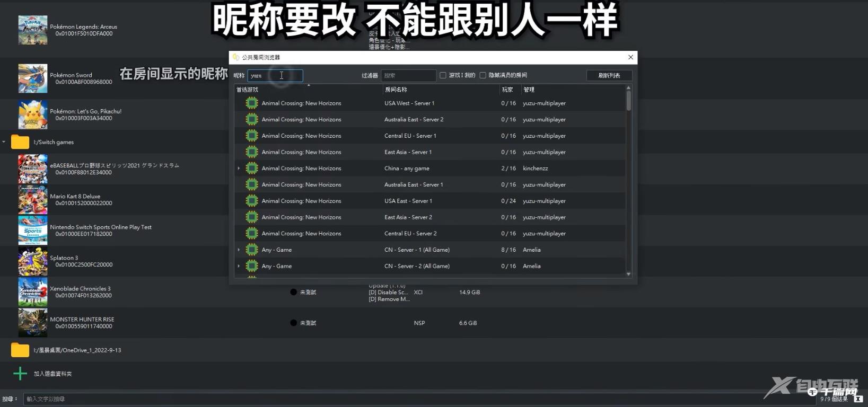Select Nintendo Switch Sports Online Play Test cover
Image resolution: width=868 pixels, height=407 pixels.
33,231
